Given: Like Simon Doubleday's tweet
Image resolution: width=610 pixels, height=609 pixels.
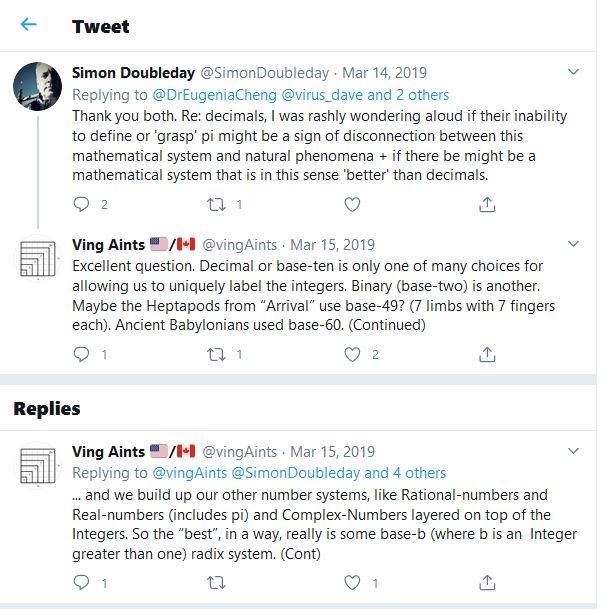Looking at the screenshot, I should coord(352,204).
